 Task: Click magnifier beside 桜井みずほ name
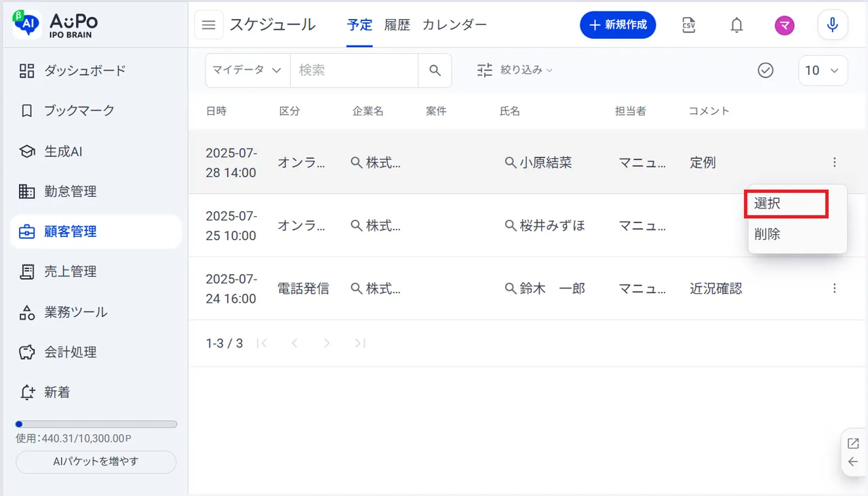coord(511,225)
